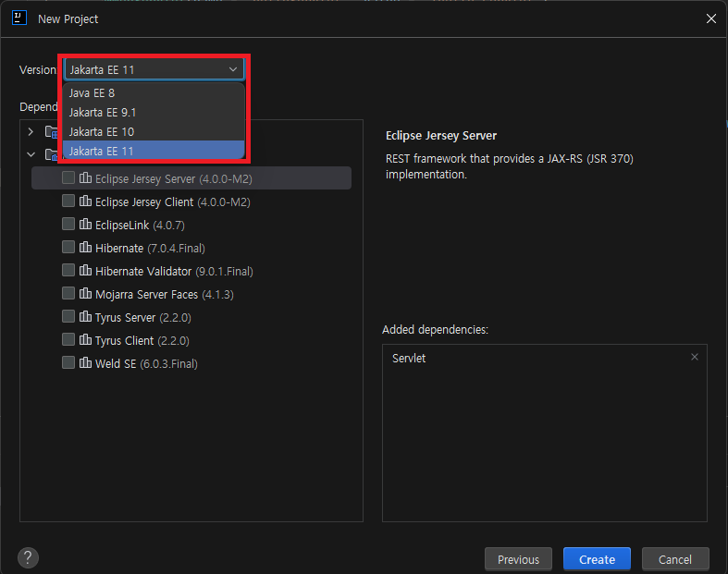Click the Version dropdown arrow

coord(233,69)
